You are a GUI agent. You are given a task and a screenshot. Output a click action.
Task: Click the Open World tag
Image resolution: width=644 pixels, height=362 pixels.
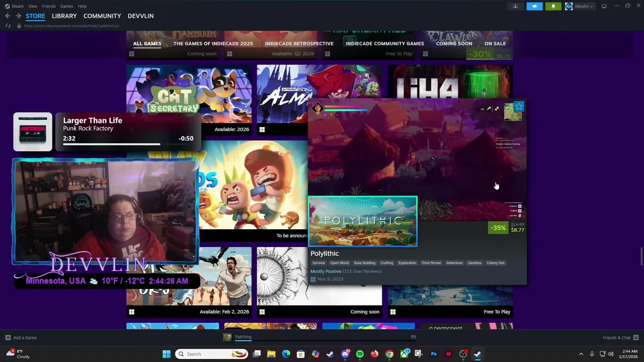tap(339, 263)
